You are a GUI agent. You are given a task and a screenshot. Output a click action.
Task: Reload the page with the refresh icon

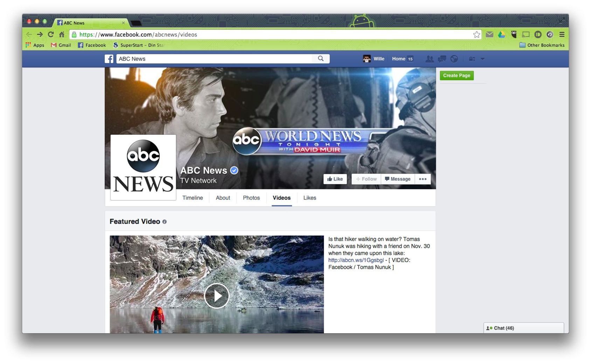[51, 34]
